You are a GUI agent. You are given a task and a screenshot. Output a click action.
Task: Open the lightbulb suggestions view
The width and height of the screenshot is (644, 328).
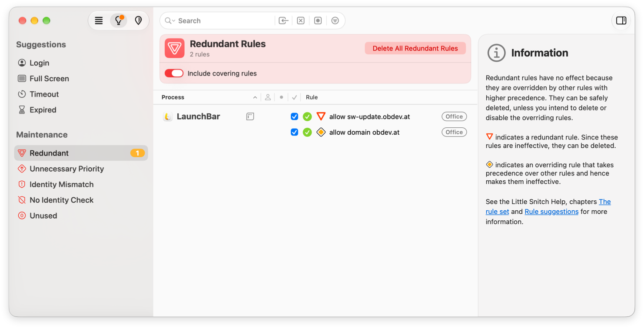click(x=118, y=20)
